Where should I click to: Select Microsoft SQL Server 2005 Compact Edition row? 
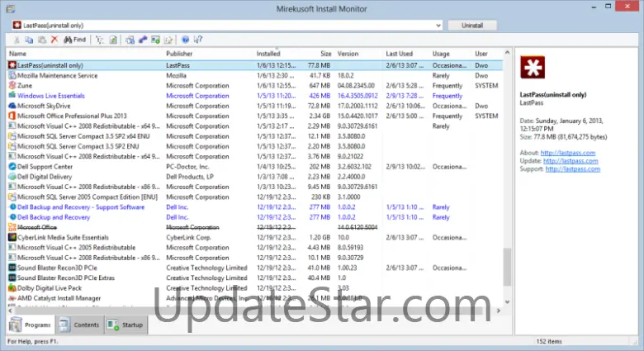point(254,197)
